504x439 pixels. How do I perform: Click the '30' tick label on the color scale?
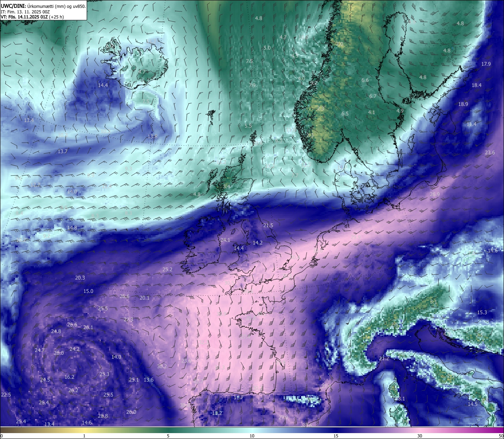(420, 436)
